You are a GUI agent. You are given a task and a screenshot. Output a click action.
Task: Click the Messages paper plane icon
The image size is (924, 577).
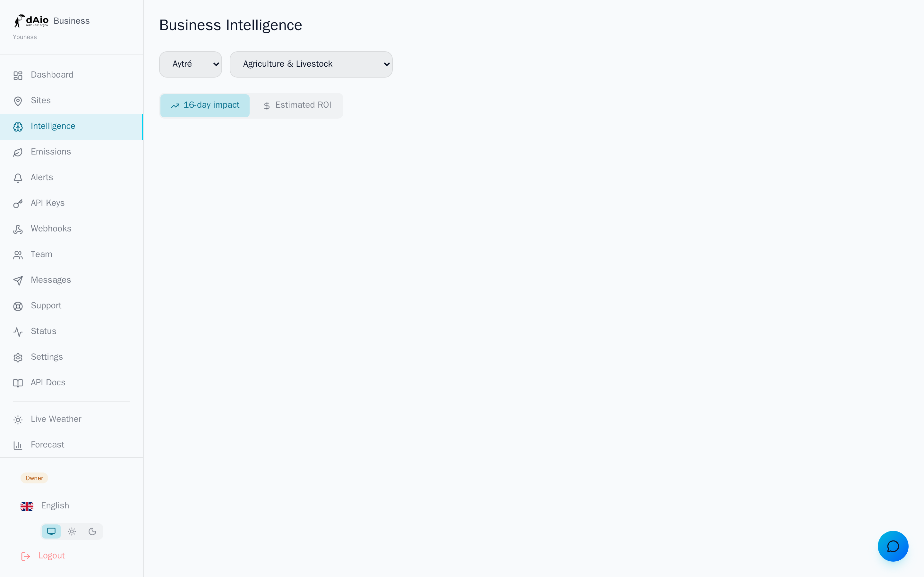tap(18, 280)
